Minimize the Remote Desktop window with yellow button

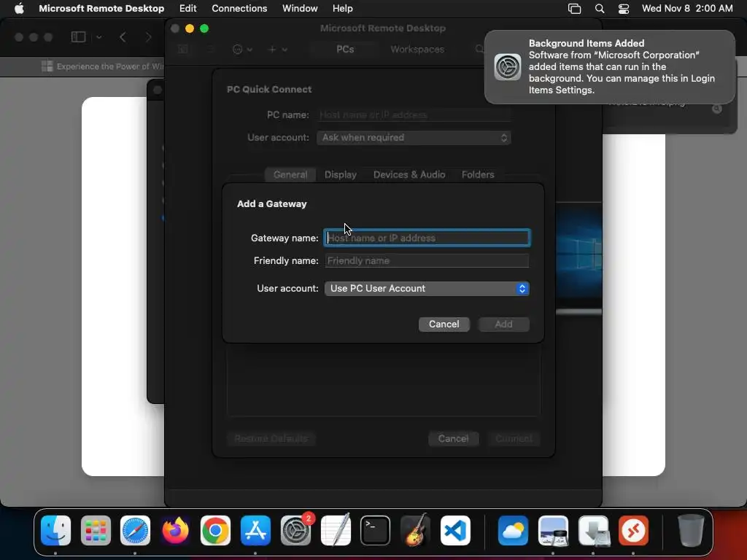[x=190, y=28]
